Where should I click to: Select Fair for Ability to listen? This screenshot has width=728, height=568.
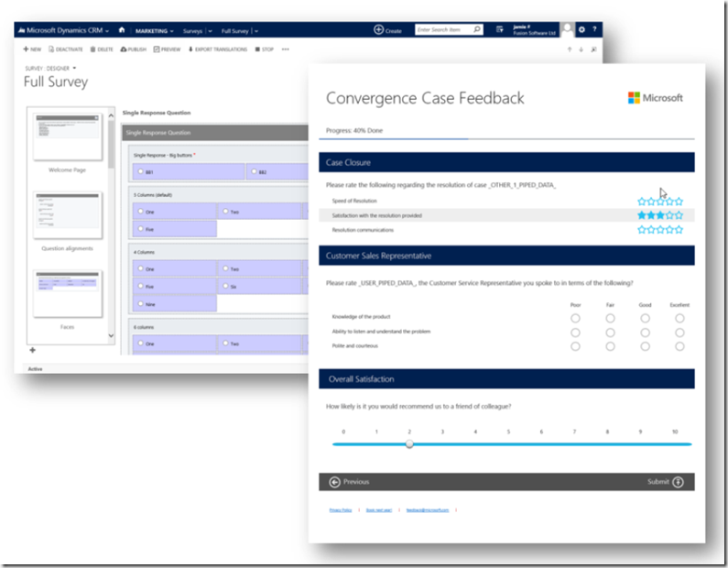click(x=610, y=333)
